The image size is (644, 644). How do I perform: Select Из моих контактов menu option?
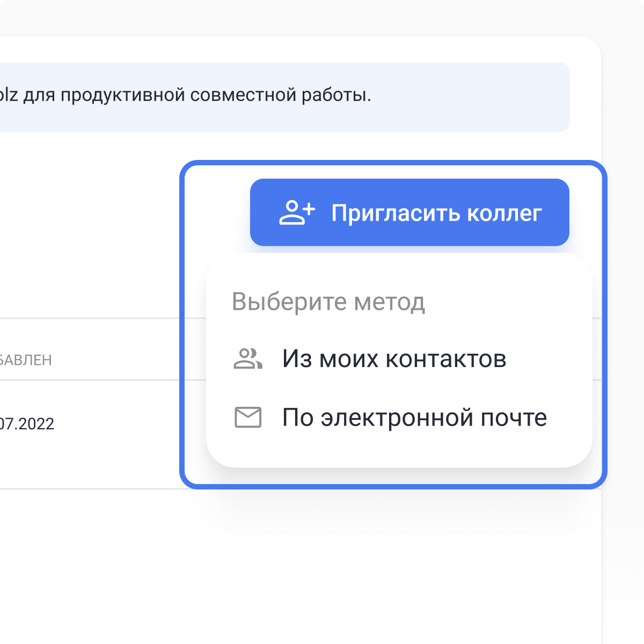(394, 358)
